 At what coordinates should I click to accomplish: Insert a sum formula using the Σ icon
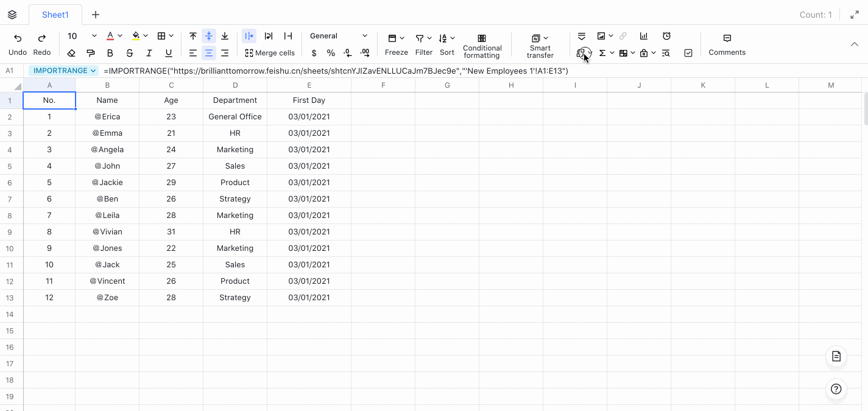602,52
